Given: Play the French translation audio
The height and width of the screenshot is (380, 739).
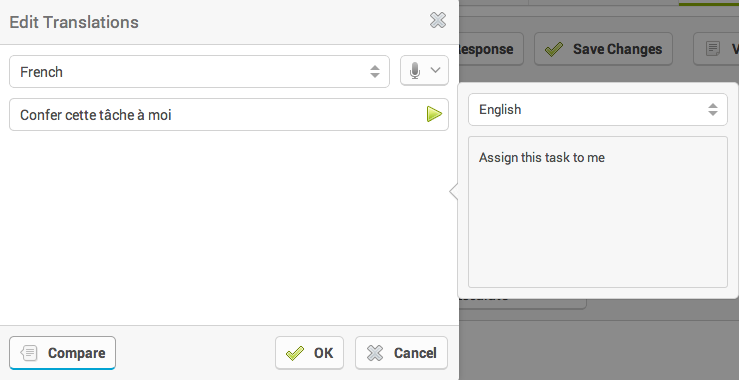Looking at the screenshot, I should pos(434,114).
